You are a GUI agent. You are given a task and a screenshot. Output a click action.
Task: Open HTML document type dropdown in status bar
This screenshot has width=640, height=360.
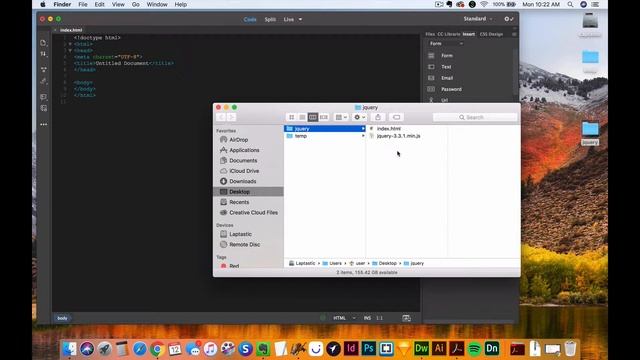tap(344, 318)
